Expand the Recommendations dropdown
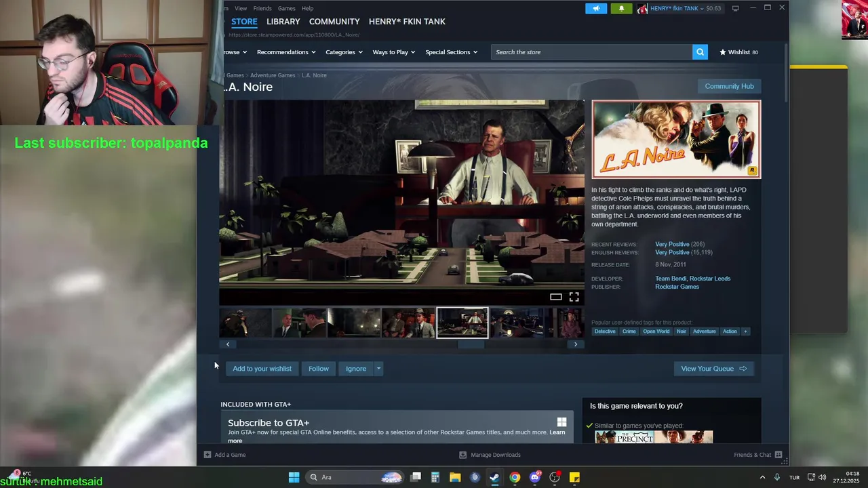This screenshot has width=868, height=488. point(286,52)
